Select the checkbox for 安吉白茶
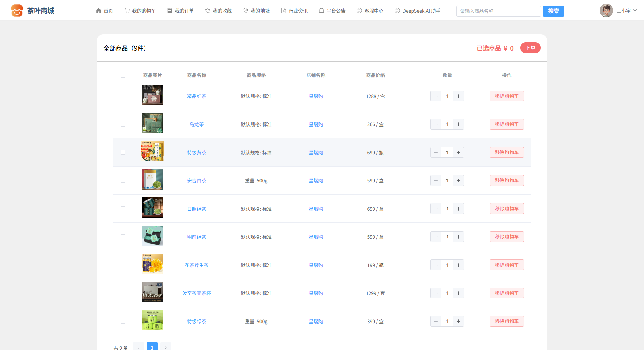 tap(123, 180)
